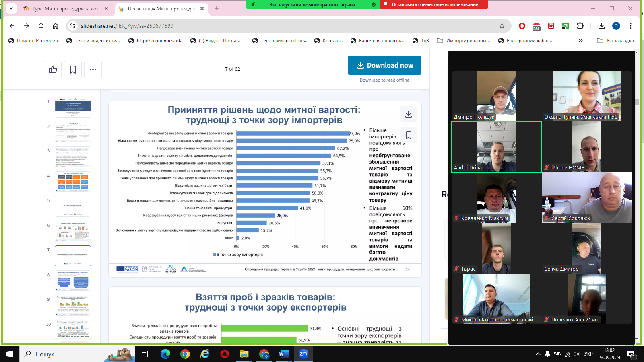The width and height of the screenshot is (644, 362).
Task: Close the Курс: Митні процедури tab
Action: pos(106,8)
